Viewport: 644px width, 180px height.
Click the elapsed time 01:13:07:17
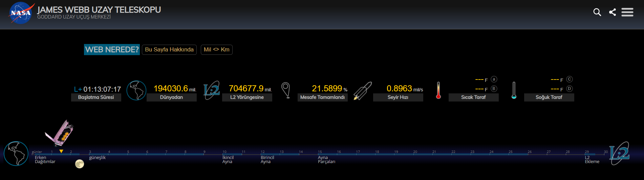tap(102, 89)
